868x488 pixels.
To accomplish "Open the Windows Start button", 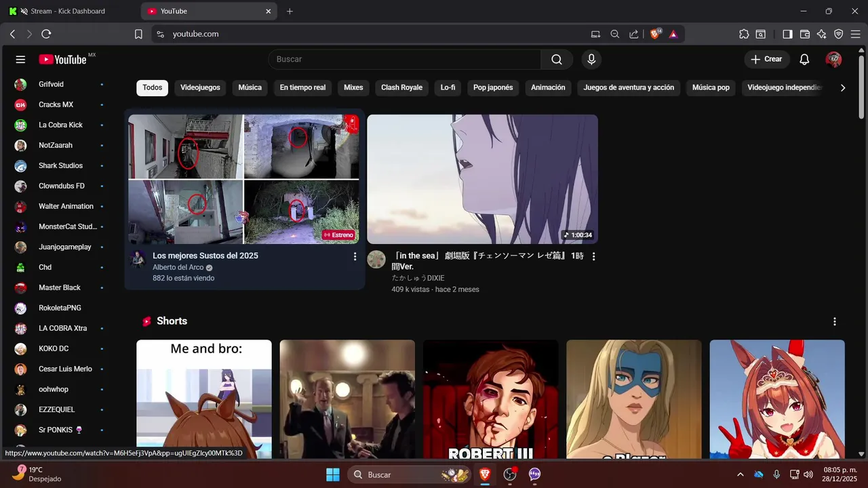I will click(333, 474).
